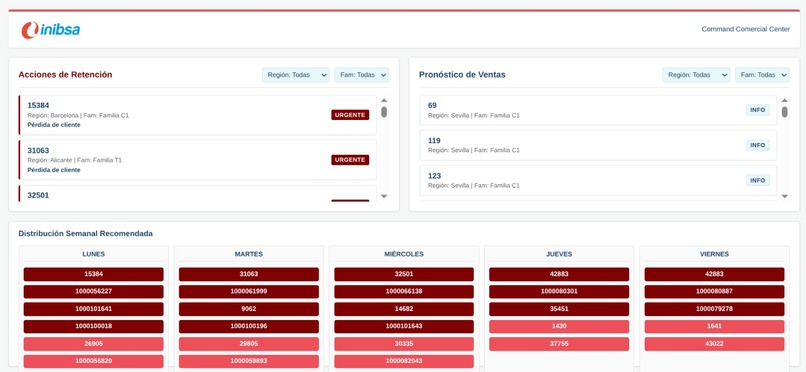806x372 pixels.
Task: Click chip 26905 under LUNES
Action: (x=94, y=344)
